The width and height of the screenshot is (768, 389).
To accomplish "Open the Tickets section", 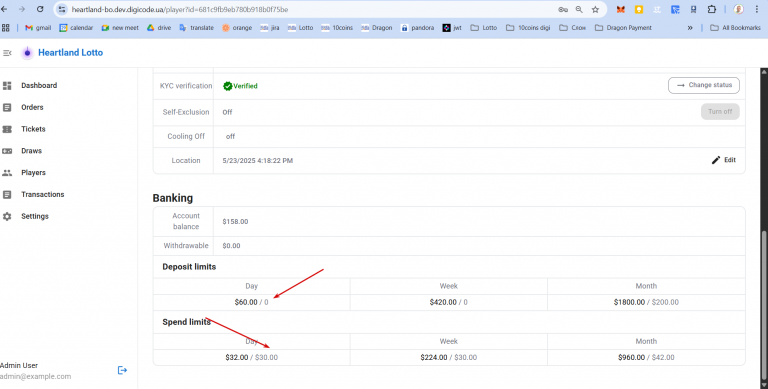I will pyautogui.click(x=33, y=129).
